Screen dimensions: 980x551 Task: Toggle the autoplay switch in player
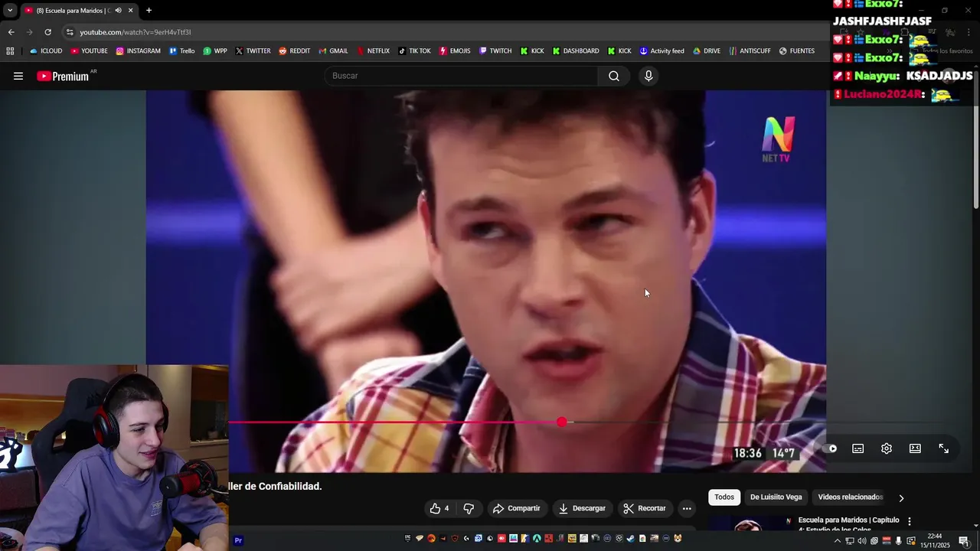click(x=831, y=448)
